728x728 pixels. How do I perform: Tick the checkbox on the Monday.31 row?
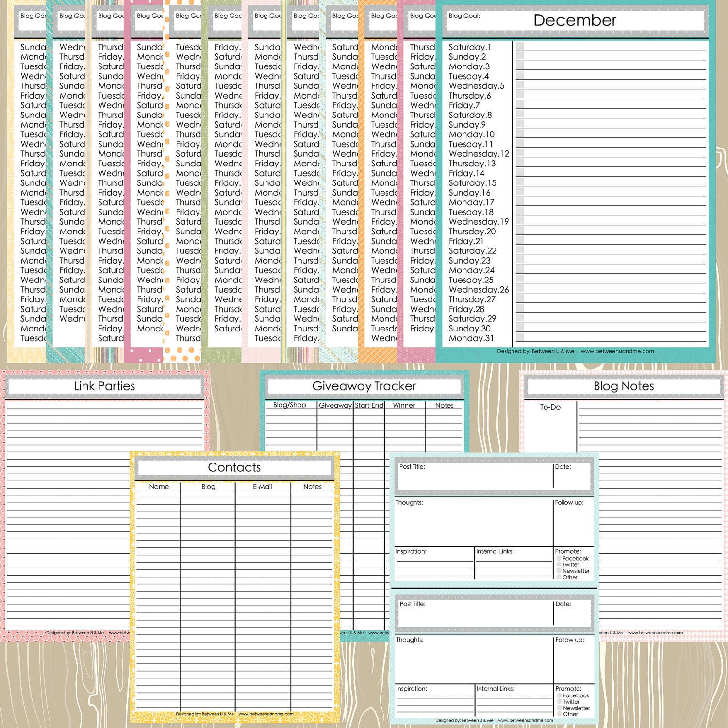click(x=520, y=338)
